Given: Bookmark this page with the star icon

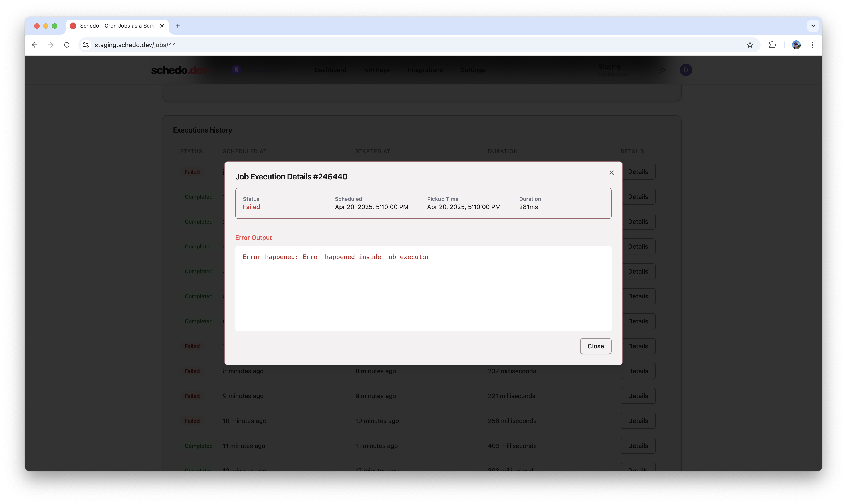Looking at the screenshot, I should point(750,45).
